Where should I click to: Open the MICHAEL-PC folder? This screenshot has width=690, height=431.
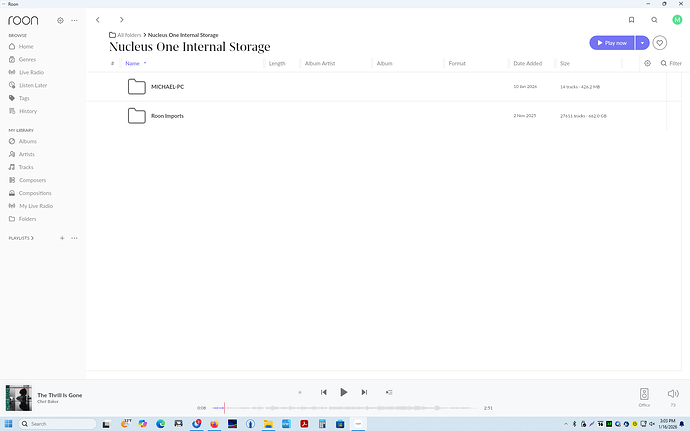coord(167,87)
